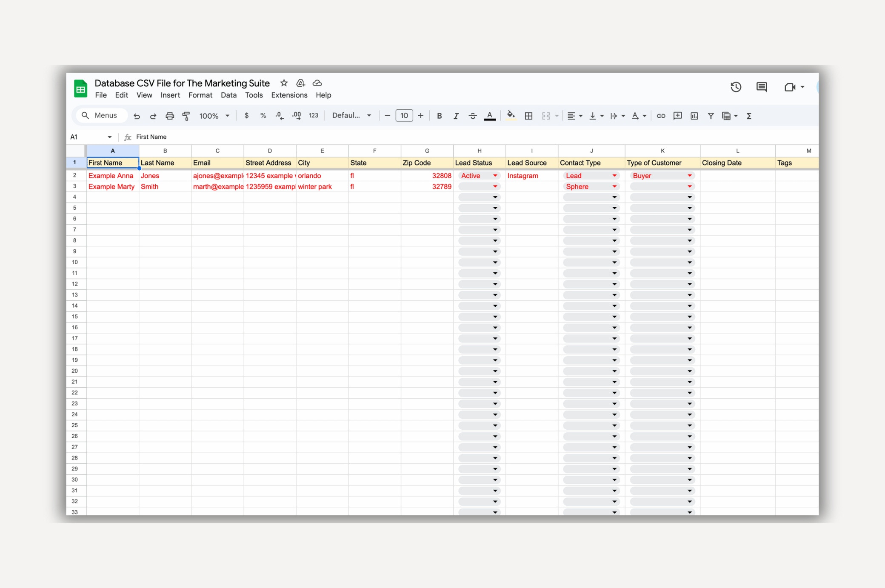The width and height of the screenshot is (885, 588).
Task: Open the 123 number format menu
Action: click(x=314, y=116)
